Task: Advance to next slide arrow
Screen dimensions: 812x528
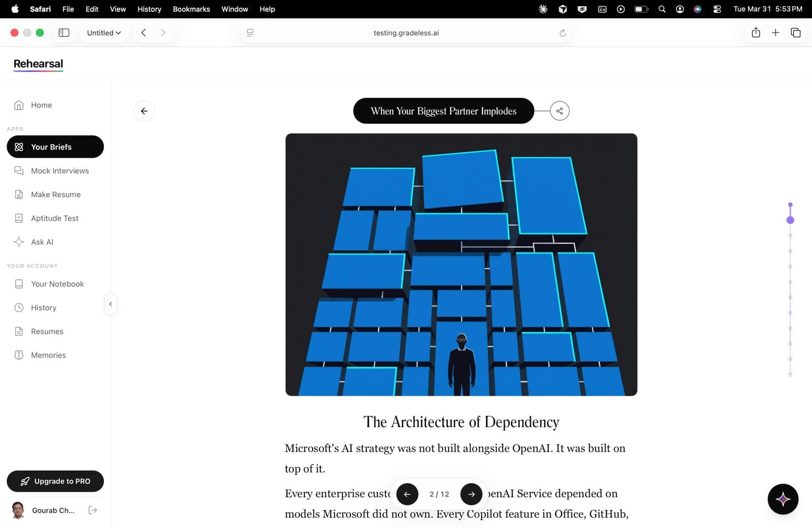Action: (471, 494)
